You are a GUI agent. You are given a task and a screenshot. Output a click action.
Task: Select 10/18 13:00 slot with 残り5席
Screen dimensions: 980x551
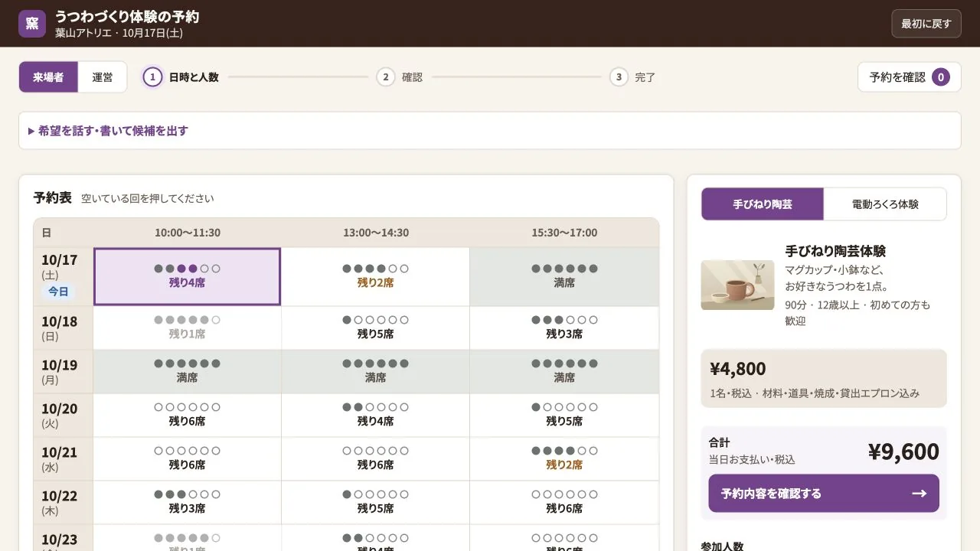(x=375, y=328)
